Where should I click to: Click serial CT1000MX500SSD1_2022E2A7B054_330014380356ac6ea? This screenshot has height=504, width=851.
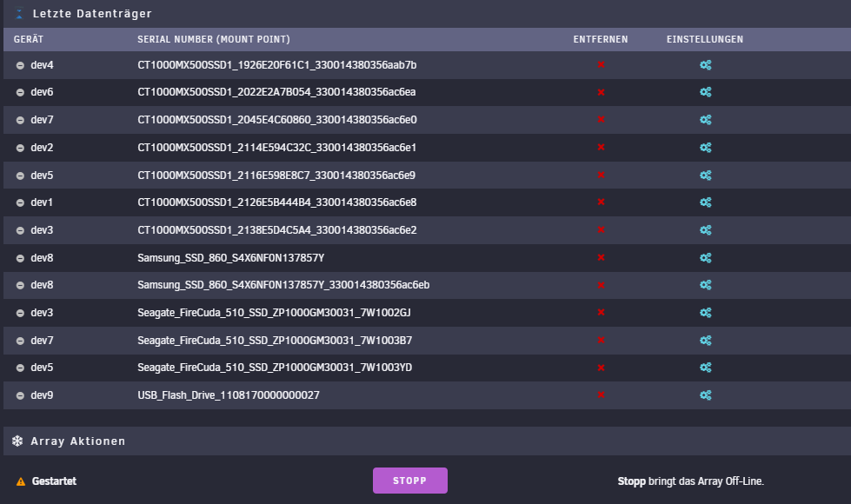coord(276,92)
